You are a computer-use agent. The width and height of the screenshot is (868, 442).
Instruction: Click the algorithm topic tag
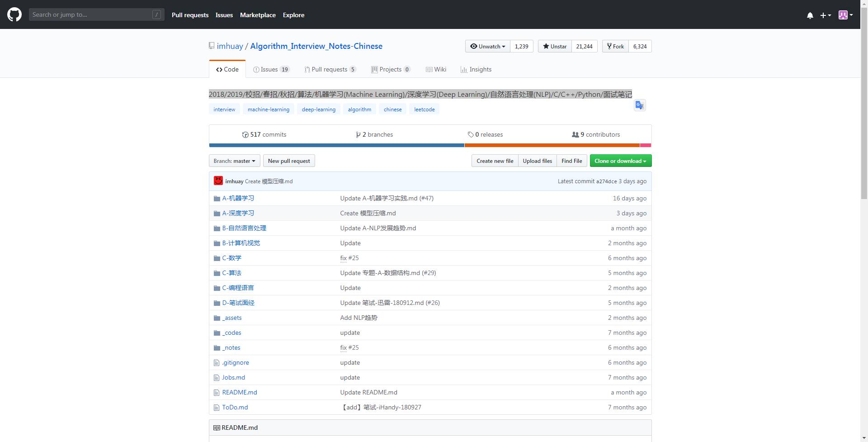(x=359, y=109)
